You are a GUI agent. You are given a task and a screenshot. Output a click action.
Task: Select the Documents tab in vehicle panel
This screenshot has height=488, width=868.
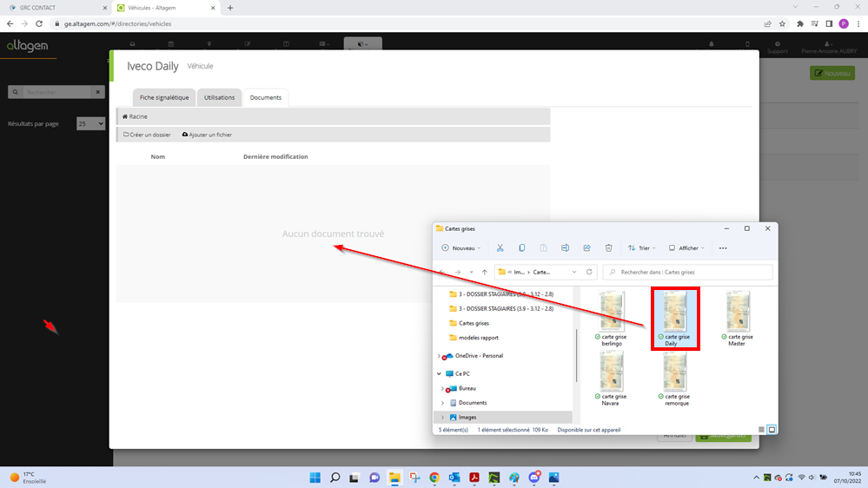(266, 97)
